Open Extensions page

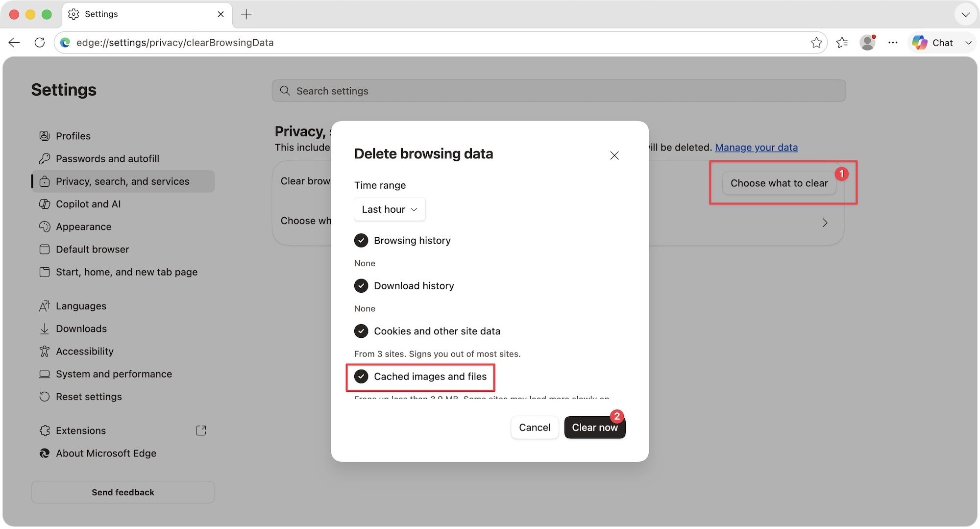point(123,430)
